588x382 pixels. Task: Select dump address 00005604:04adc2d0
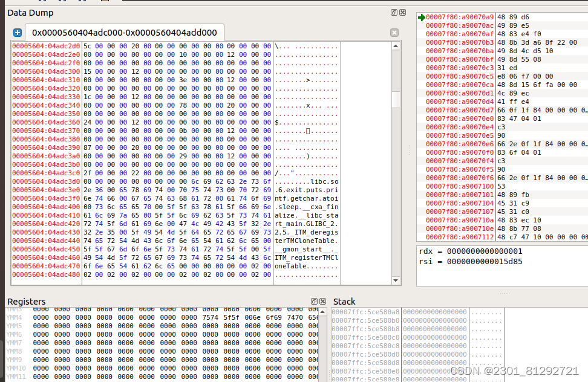[x=46, y=46]
